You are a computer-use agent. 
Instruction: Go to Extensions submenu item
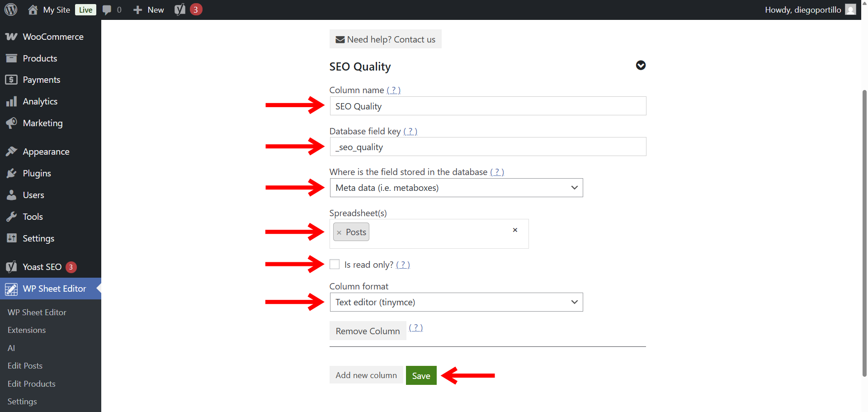27,330
